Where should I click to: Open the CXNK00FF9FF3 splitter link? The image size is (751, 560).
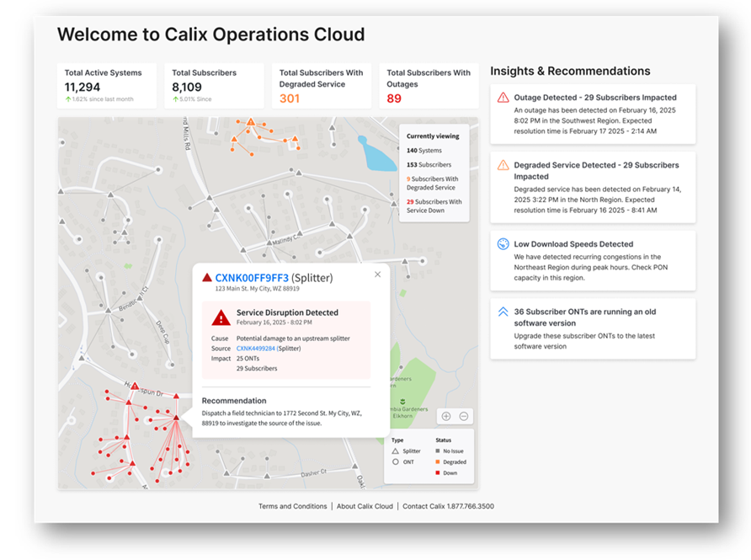click(252, 278)
